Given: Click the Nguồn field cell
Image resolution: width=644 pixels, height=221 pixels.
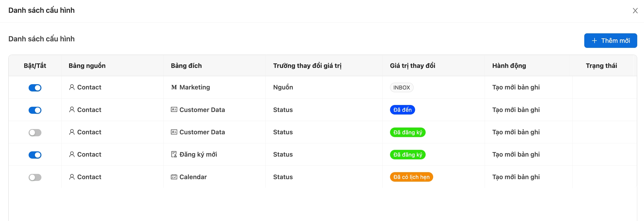Looking at the screenshot, I should click(283, 87).
